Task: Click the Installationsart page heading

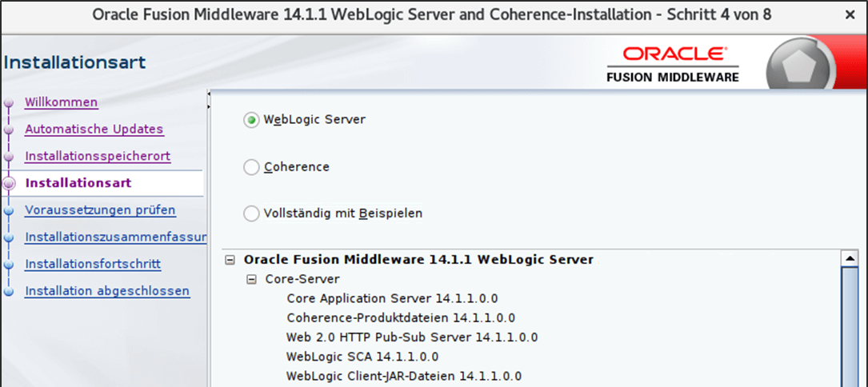Action: point(74,62)
